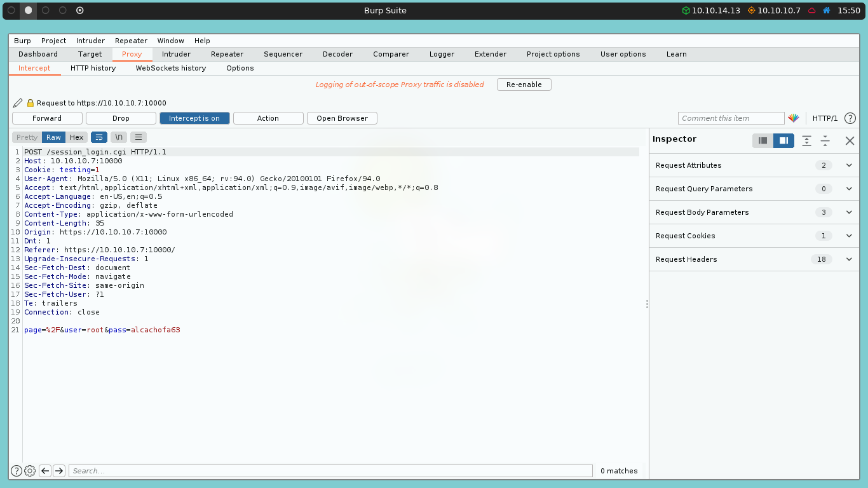The image size is (868, 488).
Task: Switch to the Extender tab
Action: 491,54
